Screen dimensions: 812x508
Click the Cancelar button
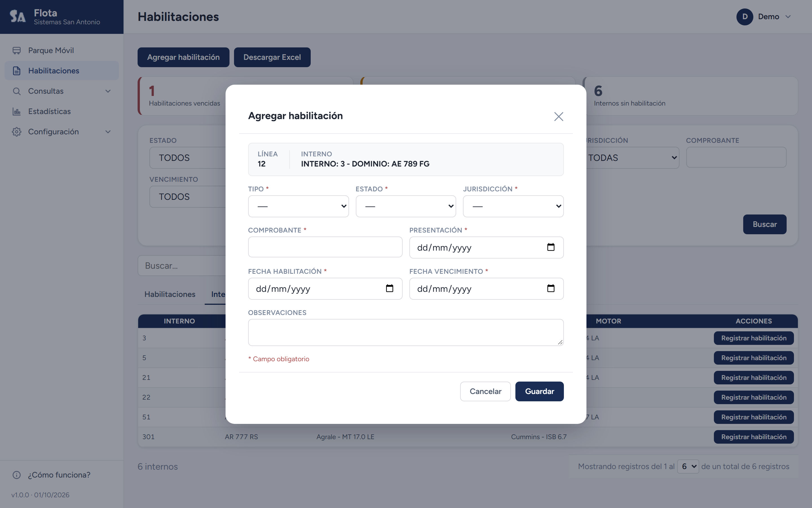click(x=485, y=391)
